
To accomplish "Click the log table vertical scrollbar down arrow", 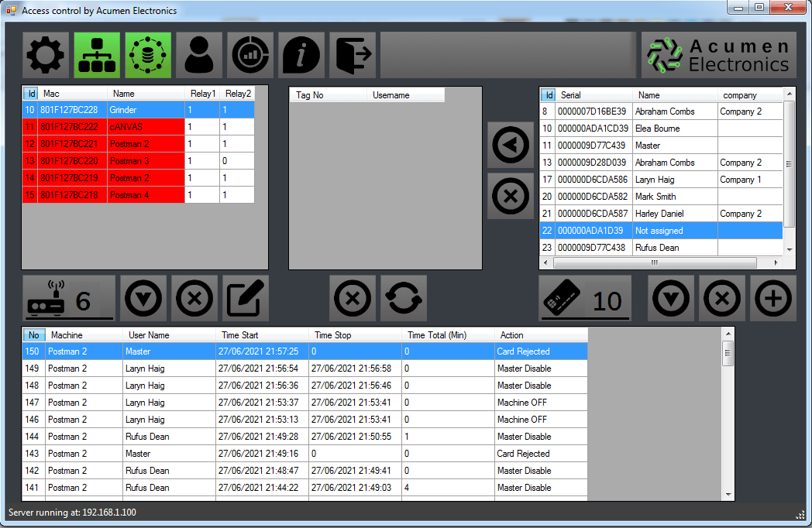I will pos(728,494).
